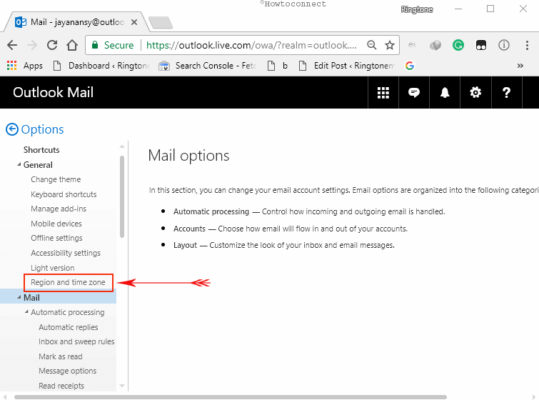Open Mark as read option
This screenshot has height=400, width=539.
[x=60, y=356]
